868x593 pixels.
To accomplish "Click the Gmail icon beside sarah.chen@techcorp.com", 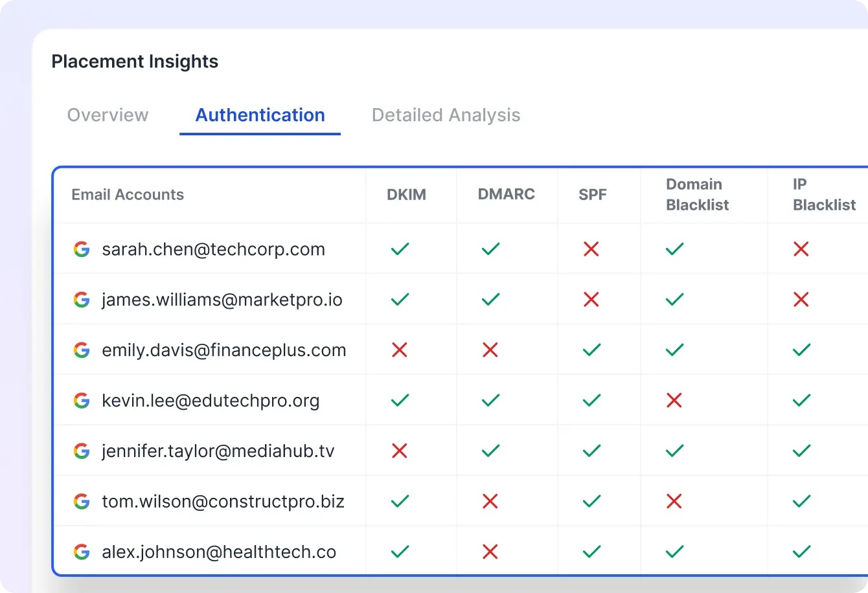I will tap(82, 249).
